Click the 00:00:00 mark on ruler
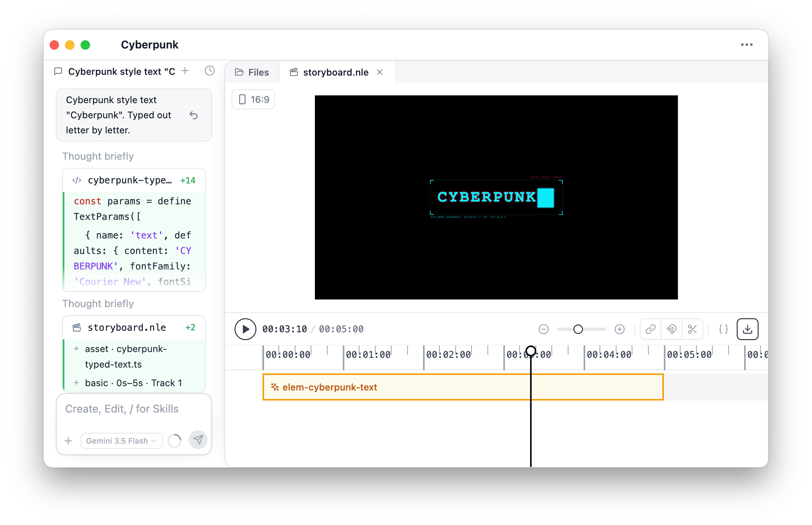The height and width of the screenshot is (525, 812). 288,355
